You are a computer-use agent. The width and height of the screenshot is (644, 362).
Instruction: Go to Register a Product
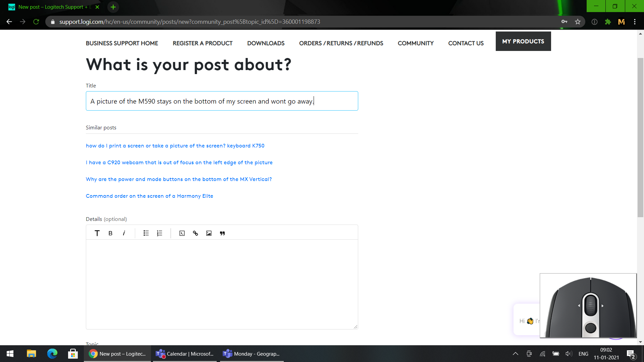203,43
